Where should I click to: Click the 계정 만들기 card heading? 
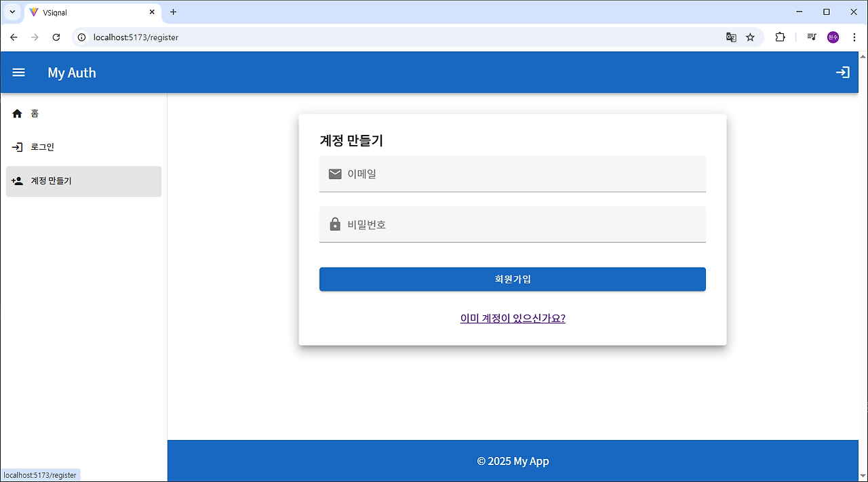[x=351, y=141]
